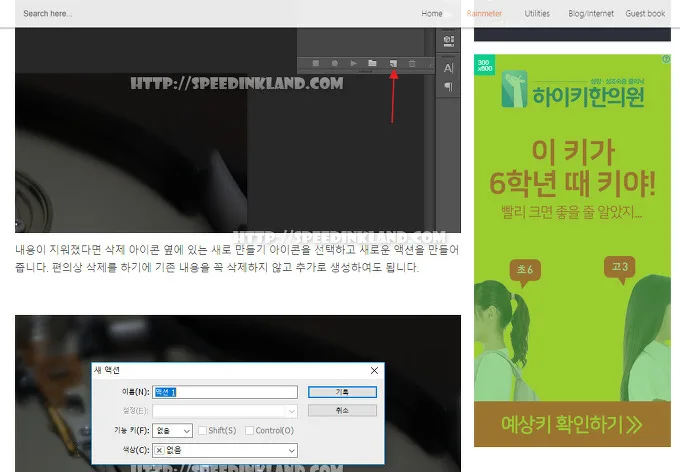Open the Rainmeter menu item

coord(484,13)
